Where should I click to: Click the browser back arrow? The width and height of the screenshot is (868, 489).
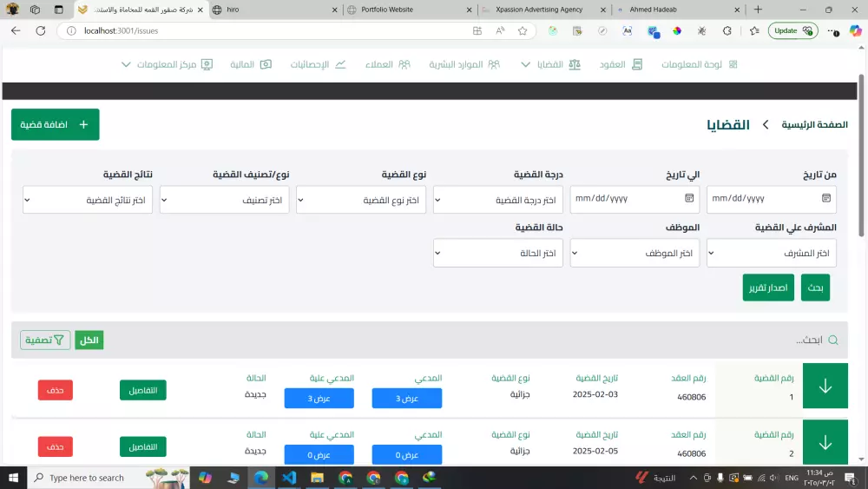pos(16,31)
